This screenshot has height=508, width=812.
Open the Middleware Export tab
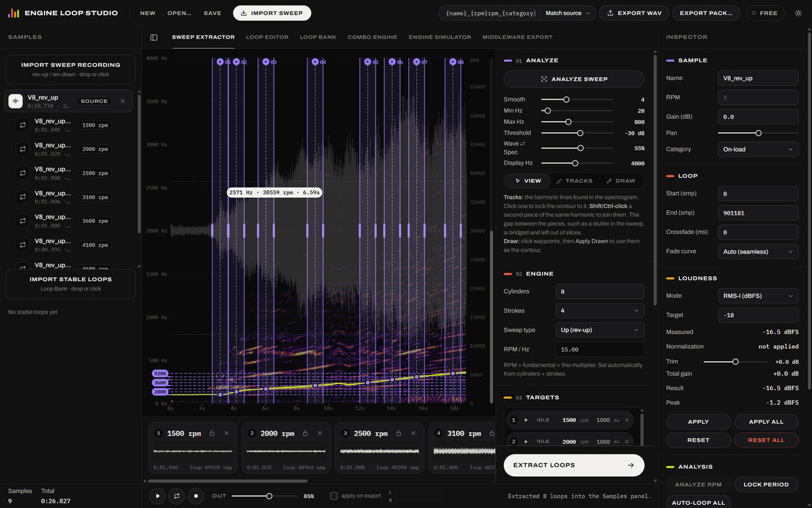(x=518, y=37)
